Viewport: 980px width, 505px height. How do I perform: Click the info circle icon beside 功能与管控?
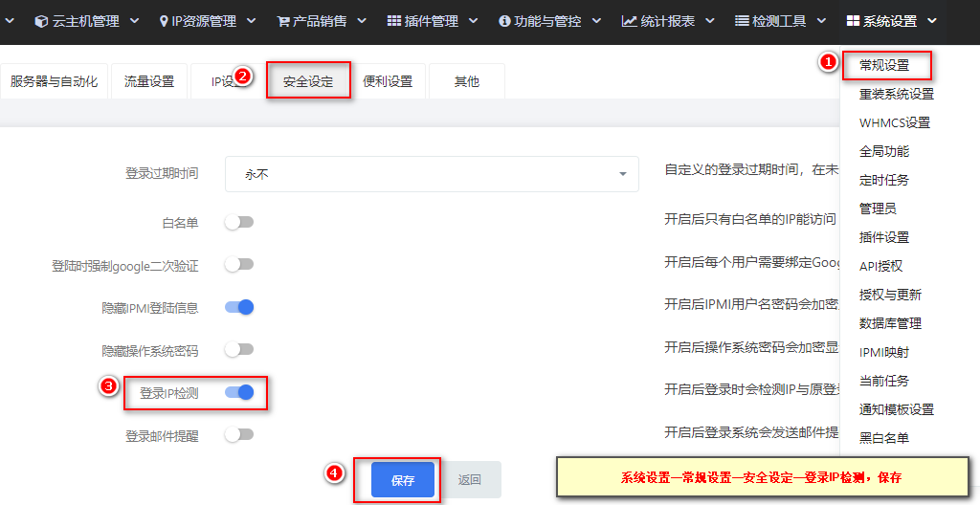click(x=504, y=21)
